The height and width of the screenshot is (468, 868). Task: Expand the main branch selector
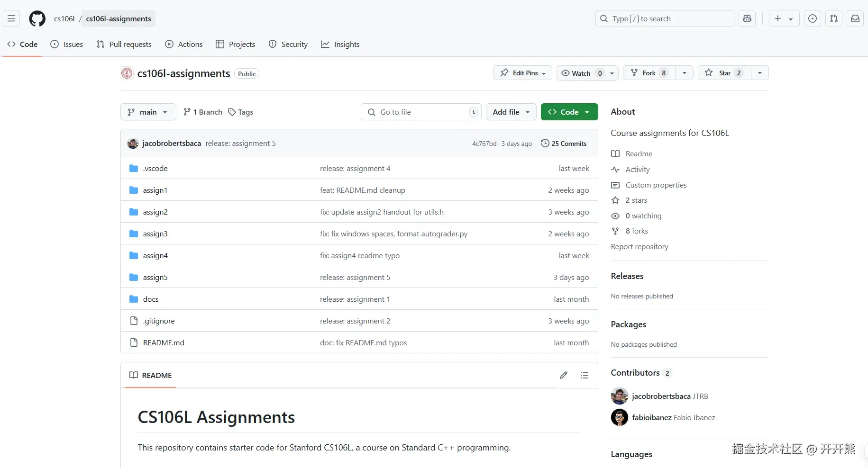[148, 112]
